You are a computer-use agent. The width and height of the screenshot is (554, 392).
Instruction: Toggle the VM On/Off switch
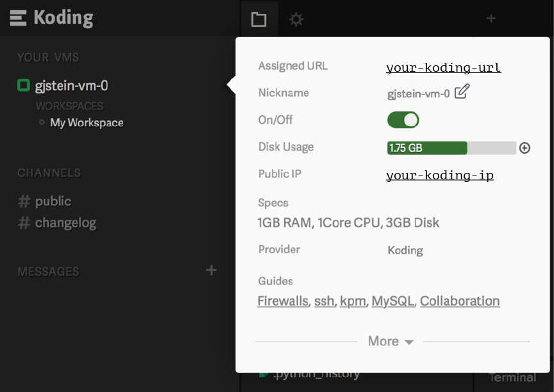point(403,120)
